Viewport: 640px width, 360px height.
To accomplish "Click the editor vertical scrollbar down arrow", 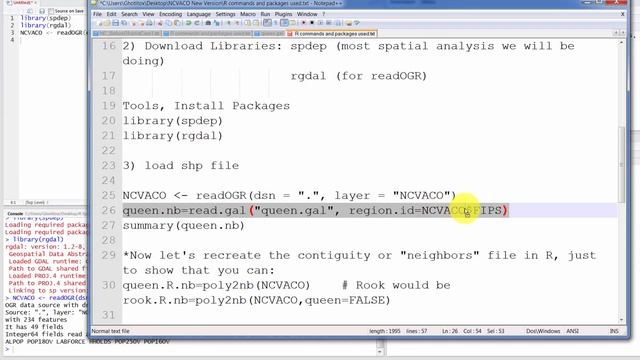I will pyautogui.click(x=622, y=320).
